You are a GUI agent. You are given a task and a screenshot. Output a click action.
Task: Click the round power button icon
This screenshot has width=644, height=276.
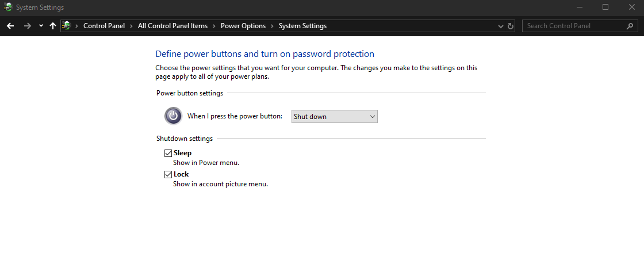173,116
